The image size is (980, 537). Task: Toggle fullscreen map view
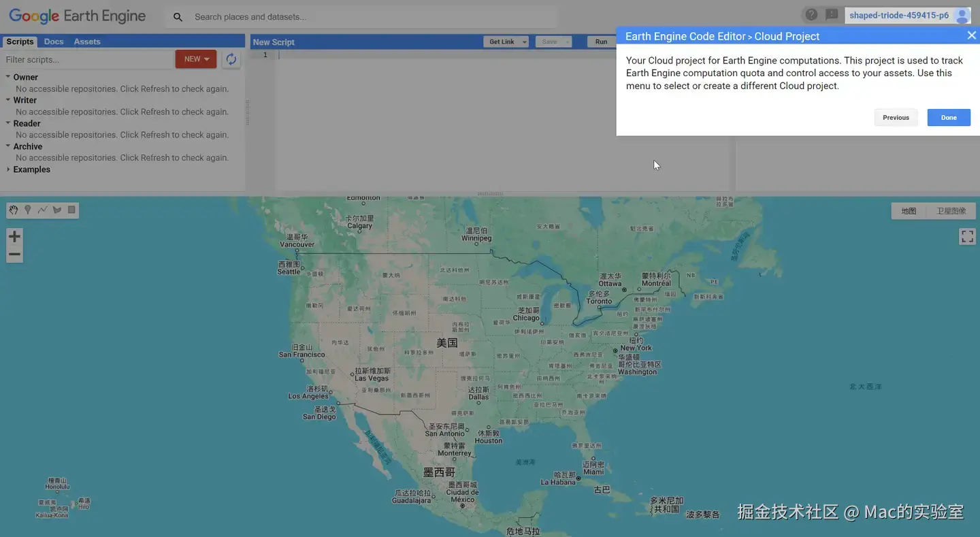pyautogui.click(x=967, y=236)
